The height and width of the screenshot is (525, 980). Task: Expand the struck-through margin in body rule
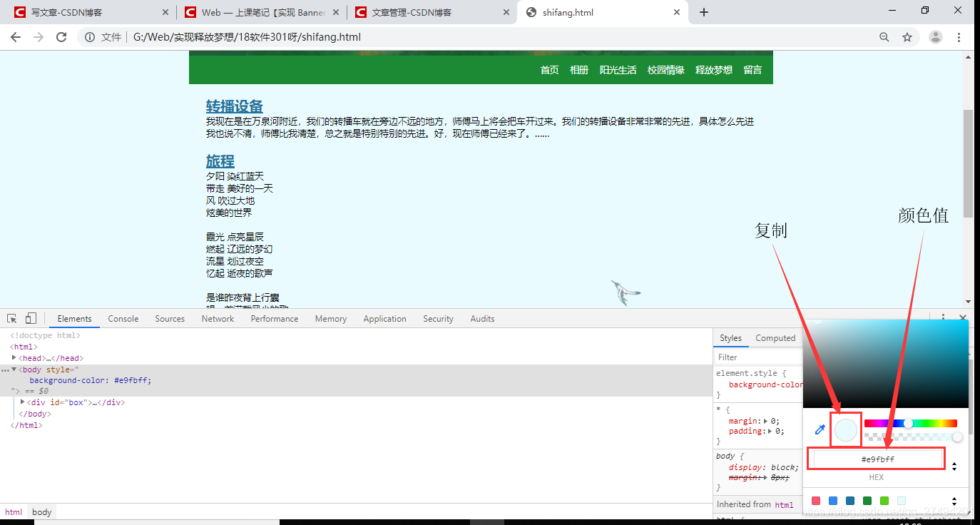[x=765, y=477]
